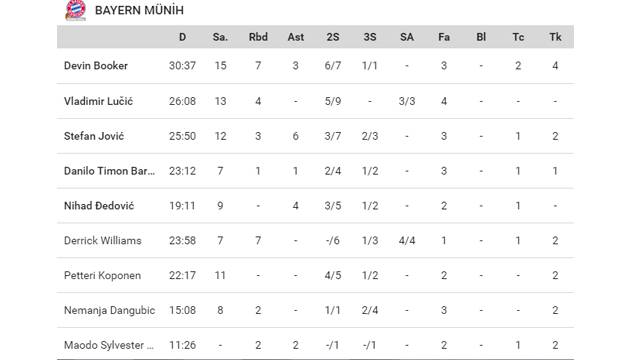630x360 pixels.
Task: Open Nemanja Dangubic player name
Action: tap(109, 310)
